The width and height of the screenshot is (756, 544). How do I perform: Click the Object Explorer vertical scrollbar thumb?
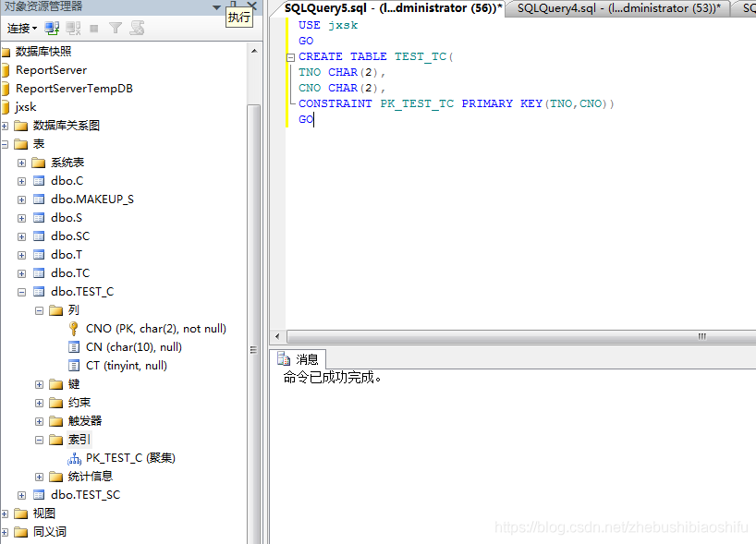pos(253,323)
